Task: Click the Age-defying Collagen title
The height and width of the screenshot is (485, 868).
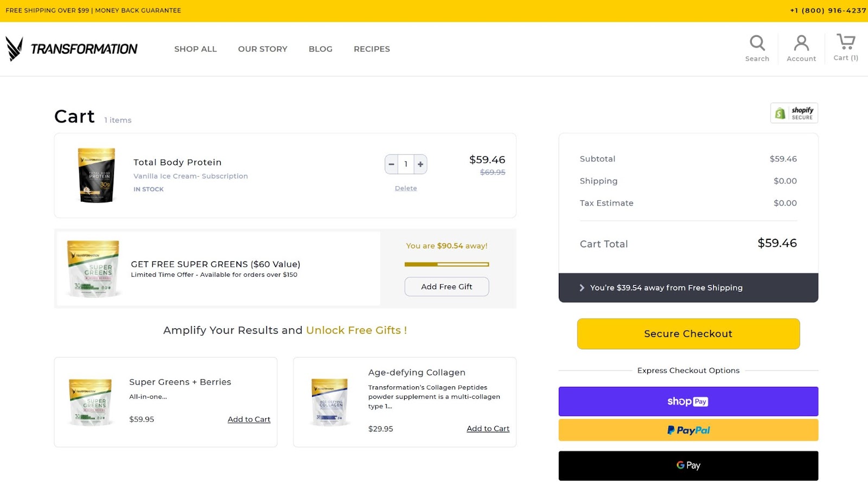Action: point(417,372)
